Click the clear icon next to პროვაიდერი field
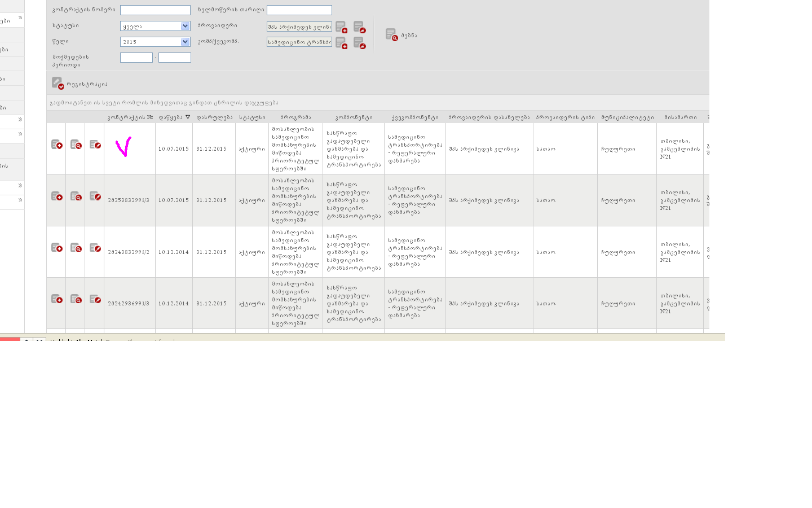 [x=359, y=27]
